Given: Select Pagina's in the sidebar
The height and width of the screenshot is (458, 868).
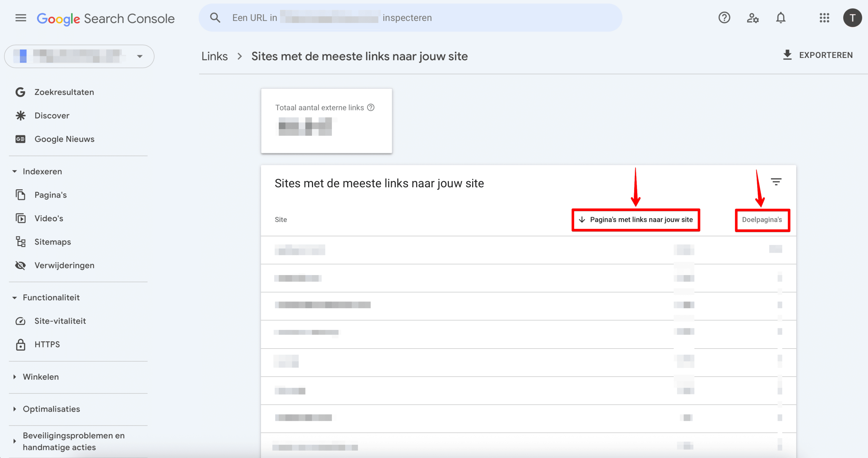Looking at the screenshot, I should [51, 195].
